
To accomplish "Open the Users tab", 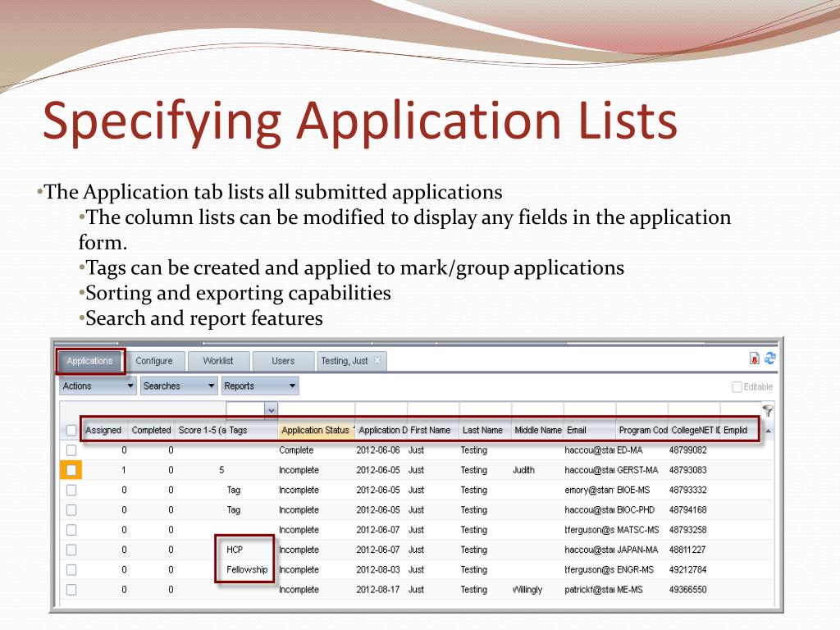I will click(283, 361).
